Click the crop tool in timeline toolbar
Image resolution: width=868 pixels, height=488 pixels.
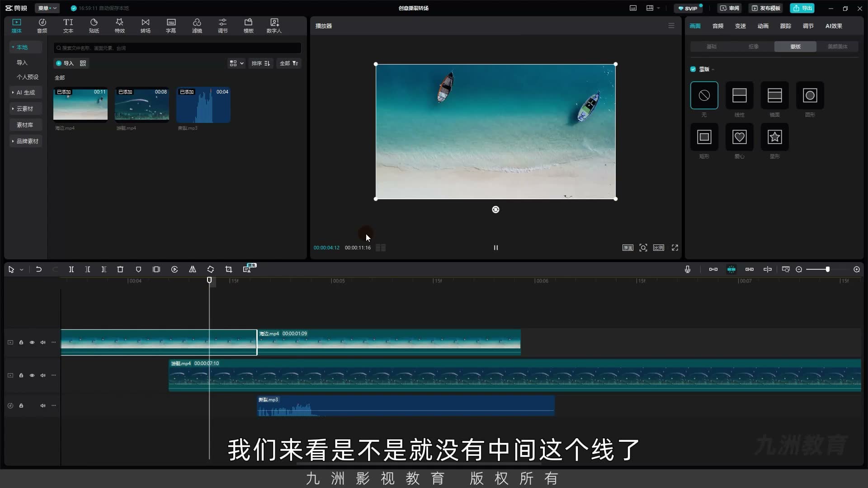229,269
